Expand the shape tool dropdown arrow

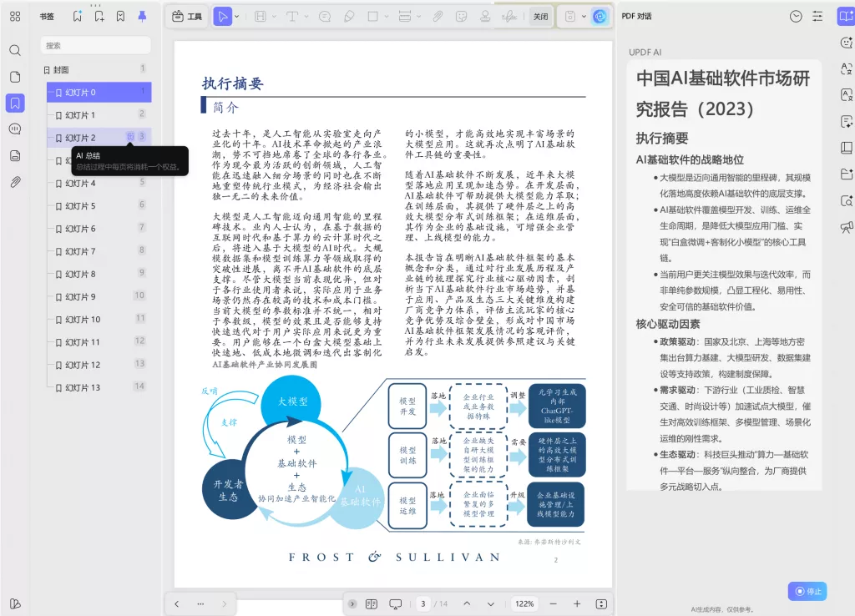click(x=386, y=16)
